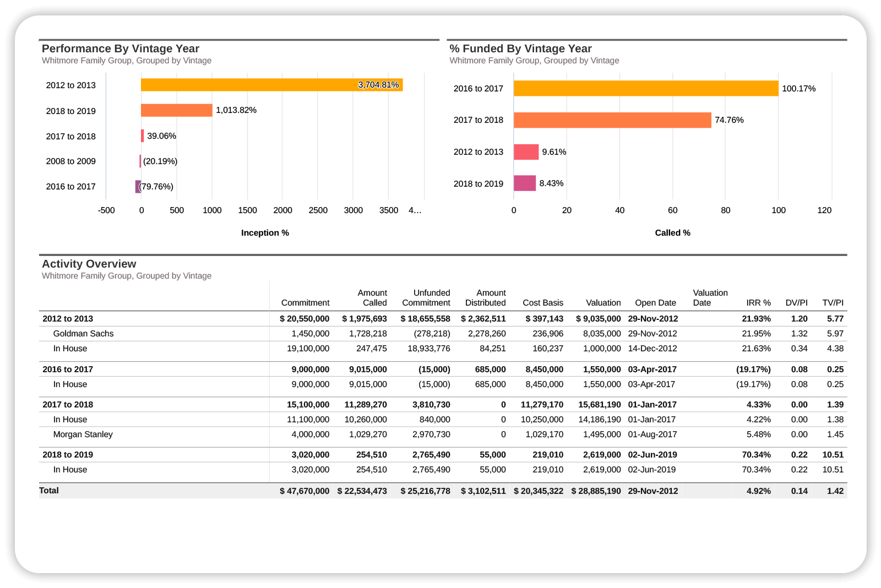Click the Commitment column header
The height and width of the screenshot is (588, 881).
[x=305, y=303]
